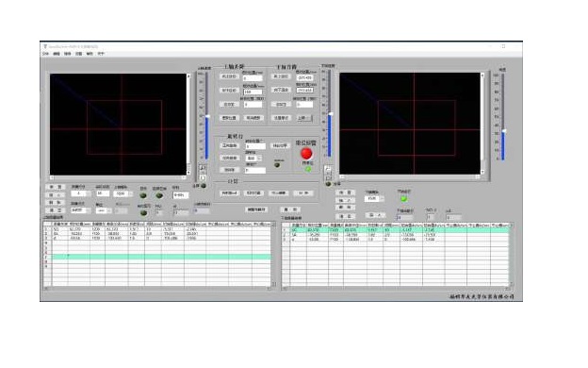Click the left live camera image display
This screenshot has height=368, width=588.
[118, 125]
